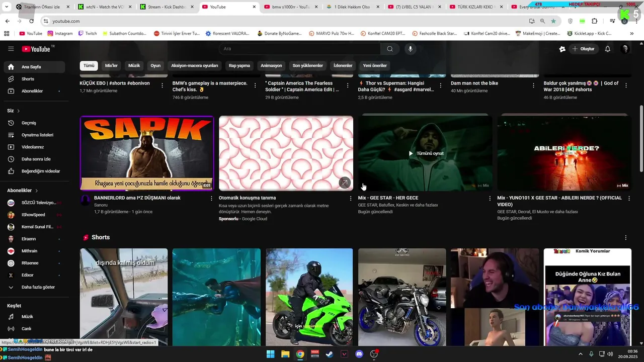Viewport: 644px width, 362px height.
Task: Open Oynatma listeleri playlists
Action: point(34,135)
